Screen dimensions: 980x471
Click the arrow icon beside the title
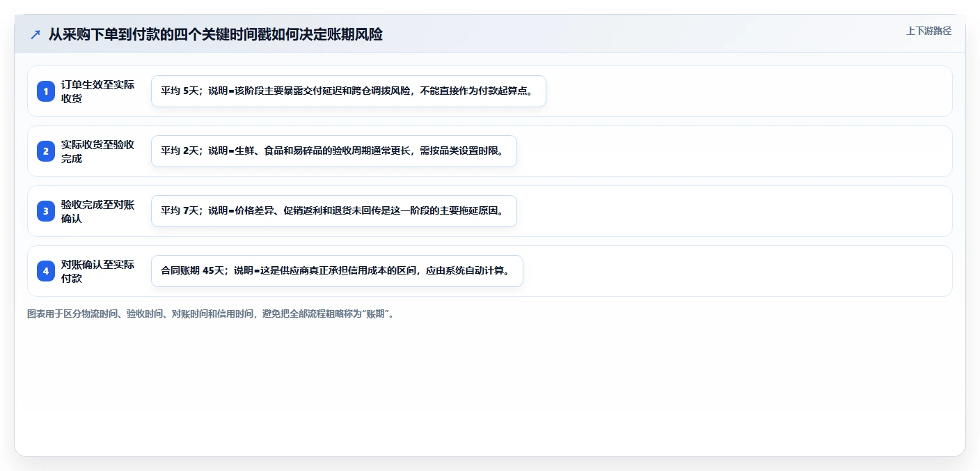click(x=35, y=34)
